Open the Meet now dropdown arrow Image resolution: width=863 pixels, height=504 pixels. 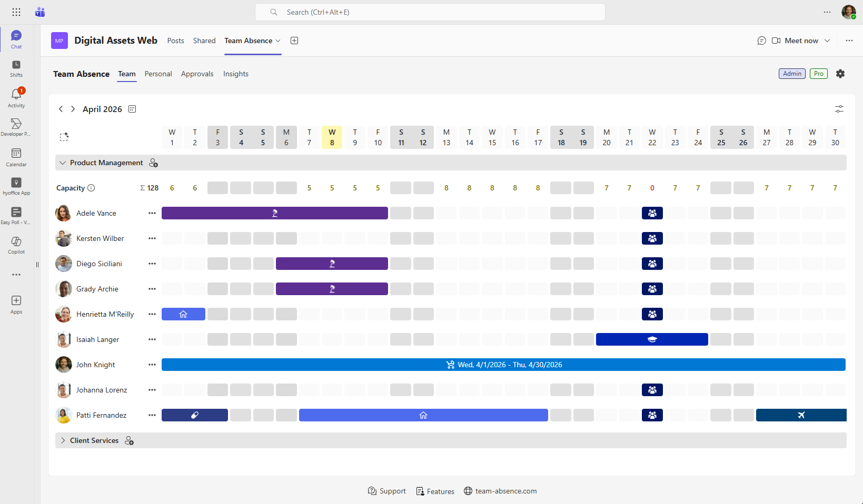click(x=828, y=41)
